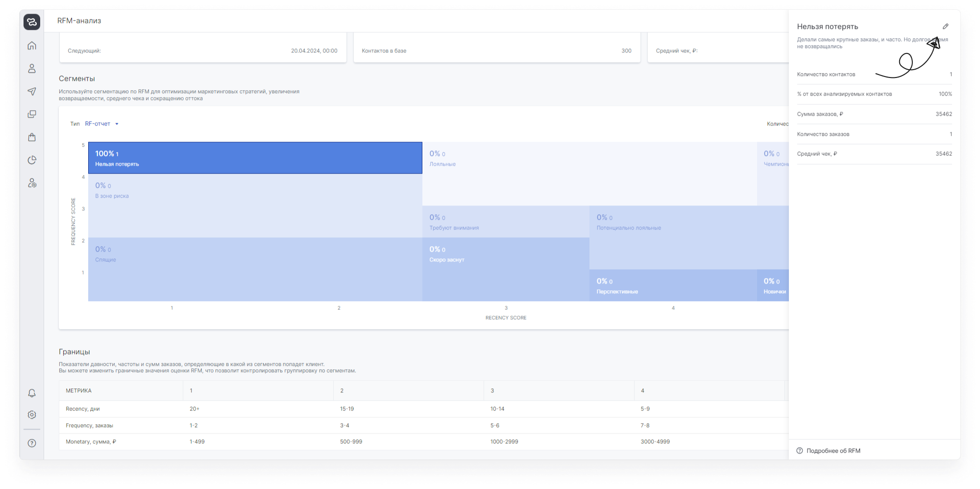The image size is (980, 489).
Task: Click the Recency boundary cell 20+
Action: pos(195,409)
